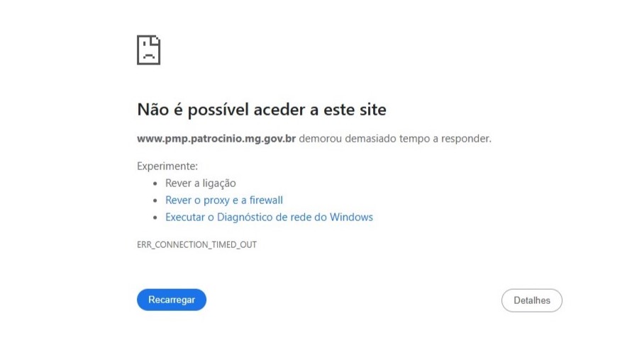Open error Detalhes button
Viewport: 644px width, 362px height.
tap(532, 300)
